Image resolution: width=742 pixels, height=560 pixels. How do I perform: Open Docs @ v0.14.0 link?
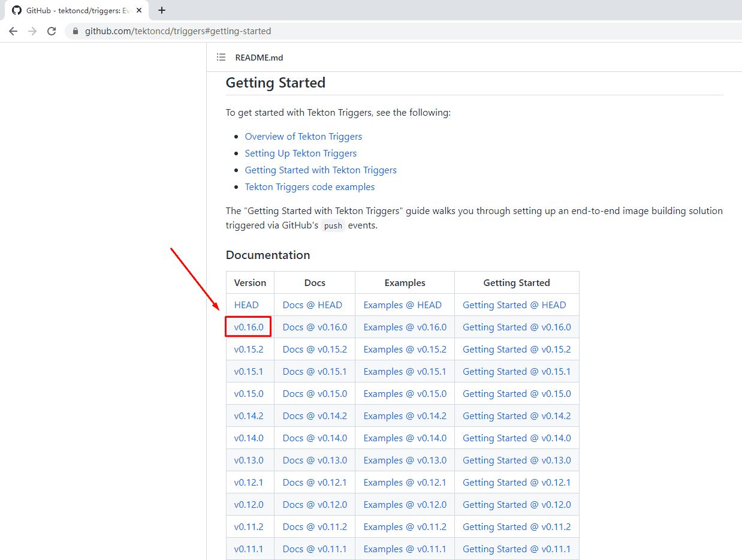pos(315,438)
